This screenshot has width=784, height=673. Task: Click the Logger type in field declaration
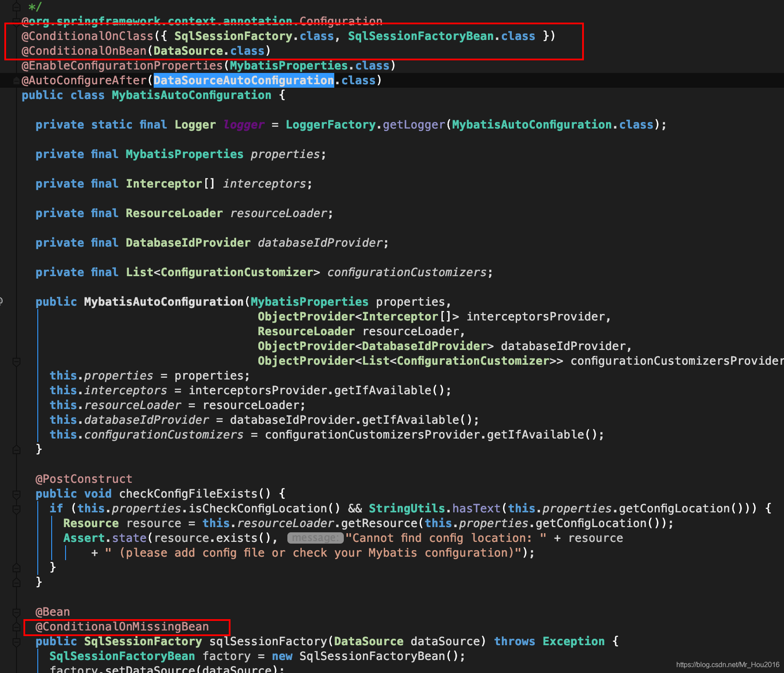coord(195,125)
